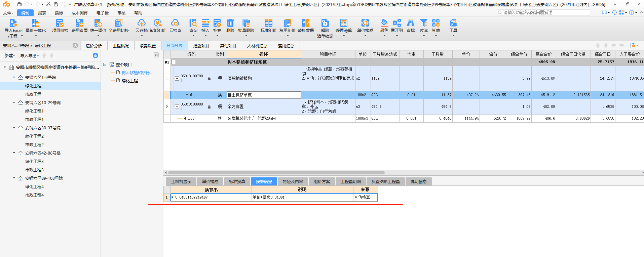The image size is (644, 257).
Task: Run 项目自检 project self-check
Action: point(60,26)
